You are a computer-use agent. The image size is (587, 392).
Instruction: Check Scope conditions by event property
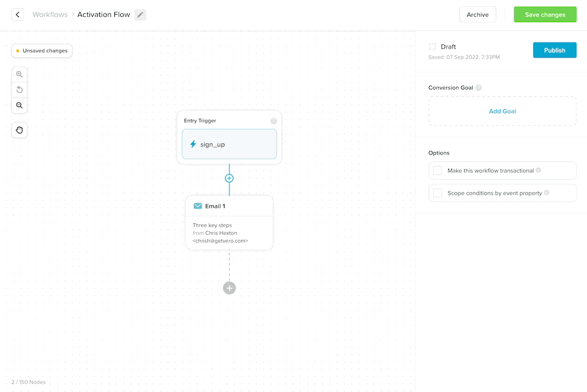437,193
